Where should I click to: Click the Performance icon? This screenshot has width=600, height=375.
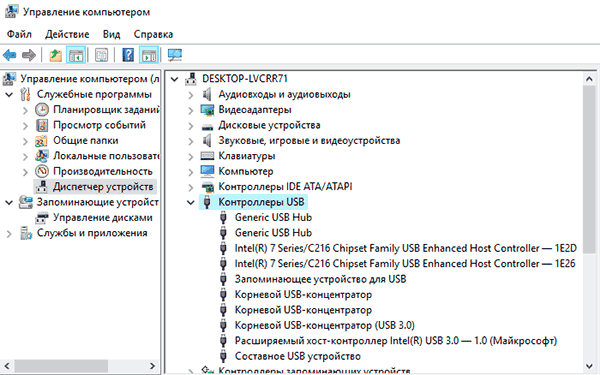pos(42,171)
